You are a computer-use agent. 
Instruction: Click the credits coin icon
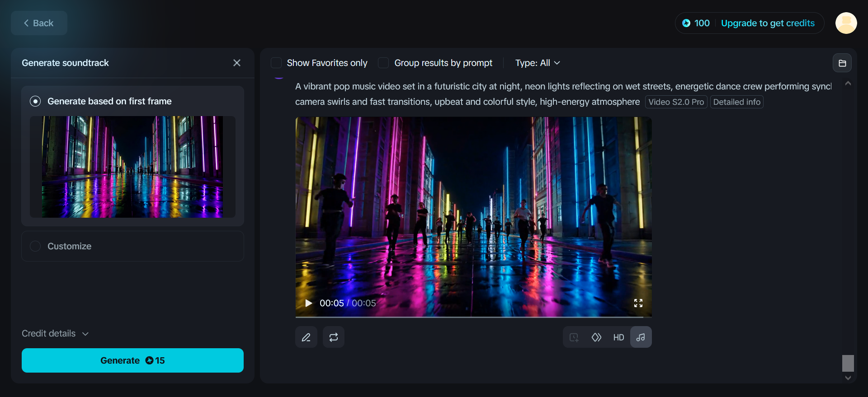click(x=686, y=23)
